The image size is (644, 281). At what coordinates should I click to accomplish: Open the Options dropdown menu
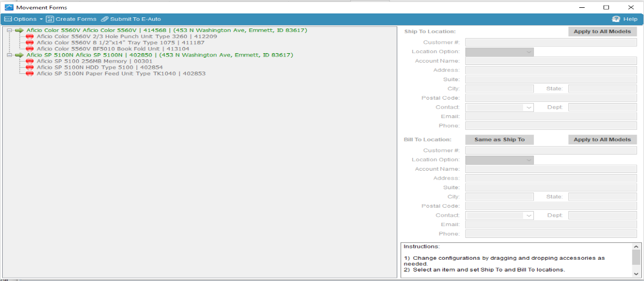23,19
